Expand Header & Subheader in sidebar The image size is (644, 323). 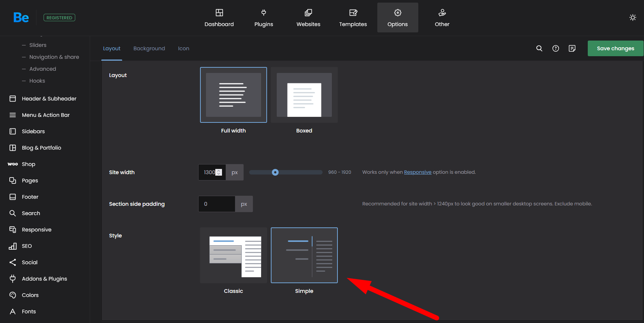point(49,99)
